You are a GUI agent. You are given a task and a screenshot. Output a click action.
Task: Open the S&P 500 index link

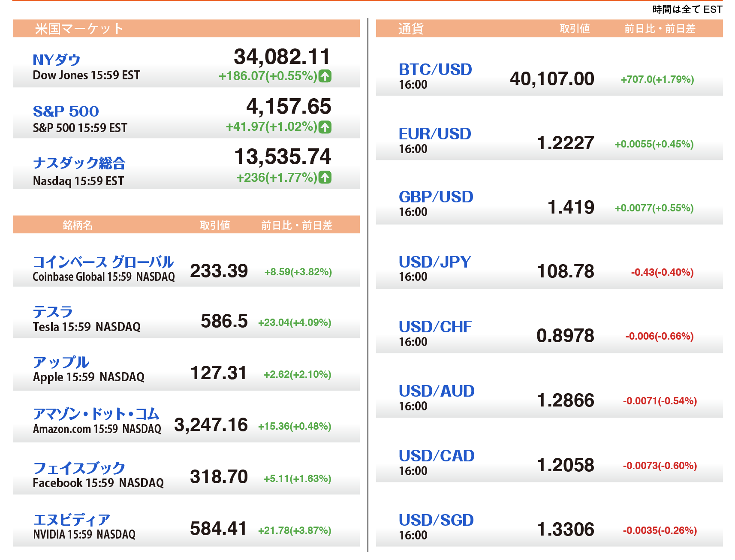pos(66,111)
